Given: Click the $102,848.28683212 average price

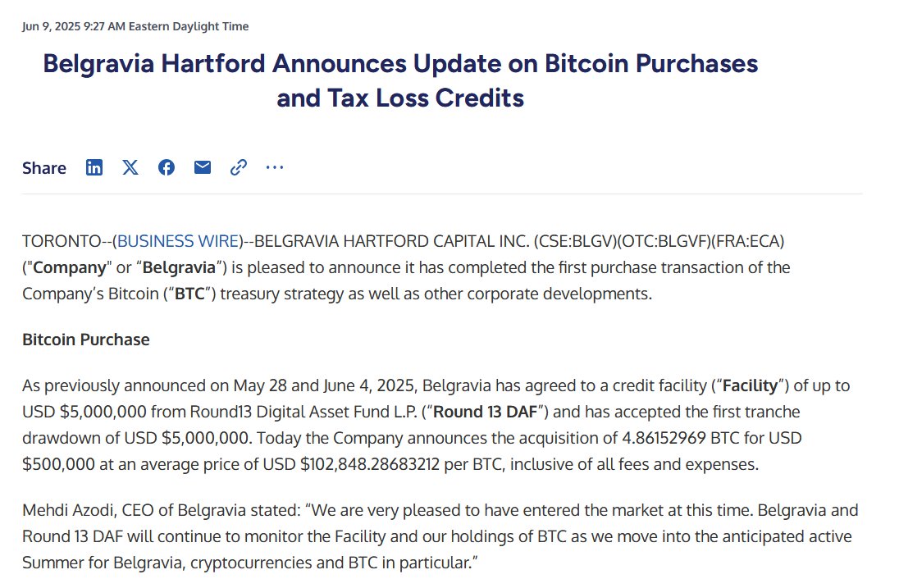Looking at the screenshot, I should pyautogui.click(x=370, y=464).
